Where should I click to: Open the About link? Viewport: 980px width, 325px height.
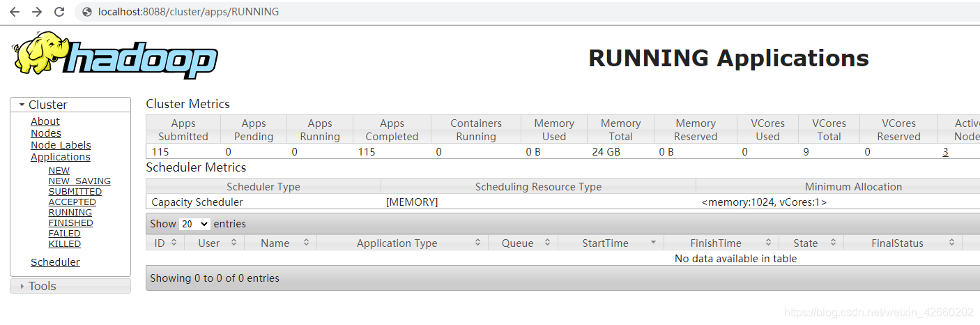point(45,121)
